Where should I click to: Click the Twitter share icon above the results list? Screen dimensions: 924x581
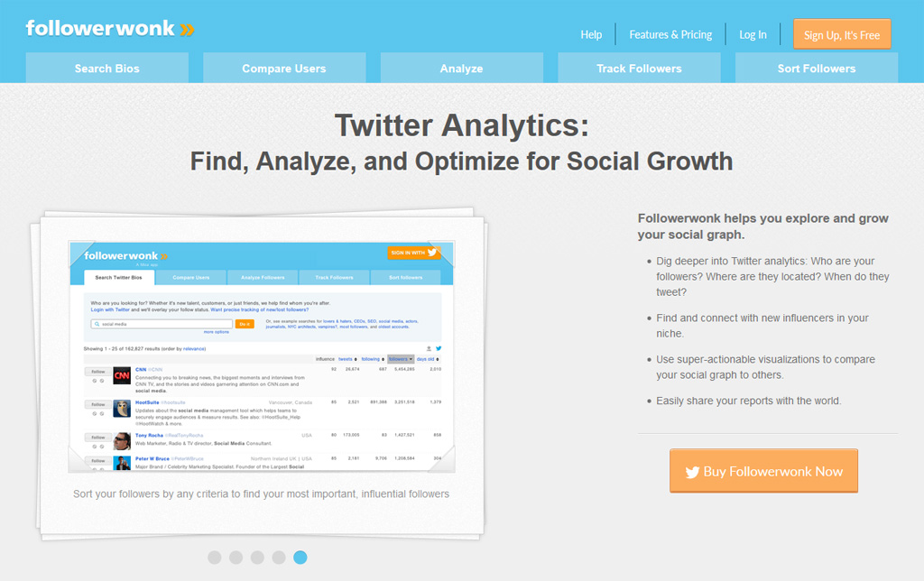[439, 347]
